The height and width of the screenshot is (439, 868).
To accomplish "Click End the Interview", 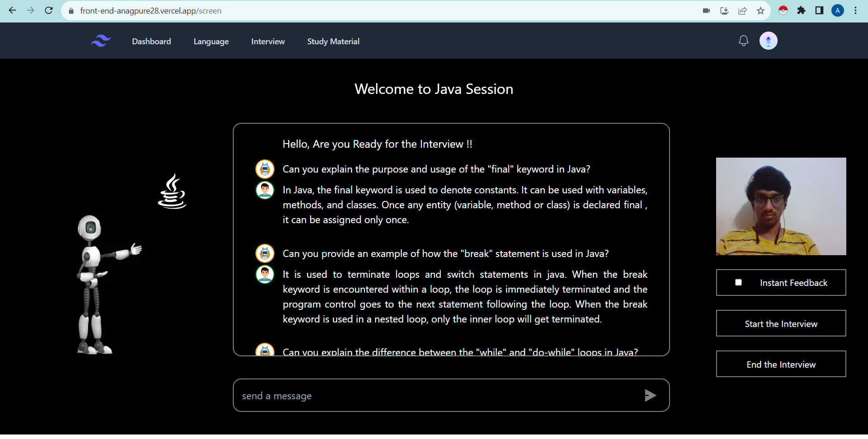I will 781,364.
